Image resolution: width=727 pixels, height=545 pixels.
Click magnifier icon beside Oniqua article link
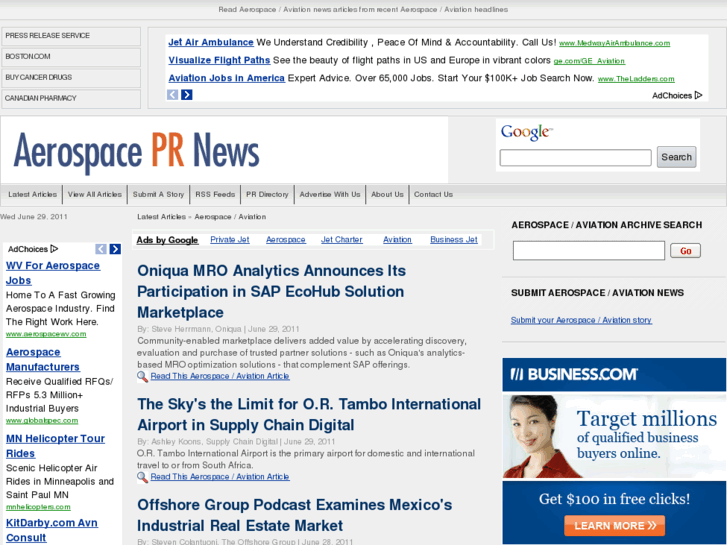coord(142,376)
